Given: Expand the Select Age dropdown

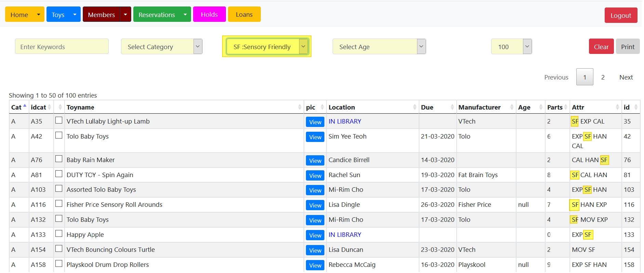Looking at the screenshot, I should [379, 47].
